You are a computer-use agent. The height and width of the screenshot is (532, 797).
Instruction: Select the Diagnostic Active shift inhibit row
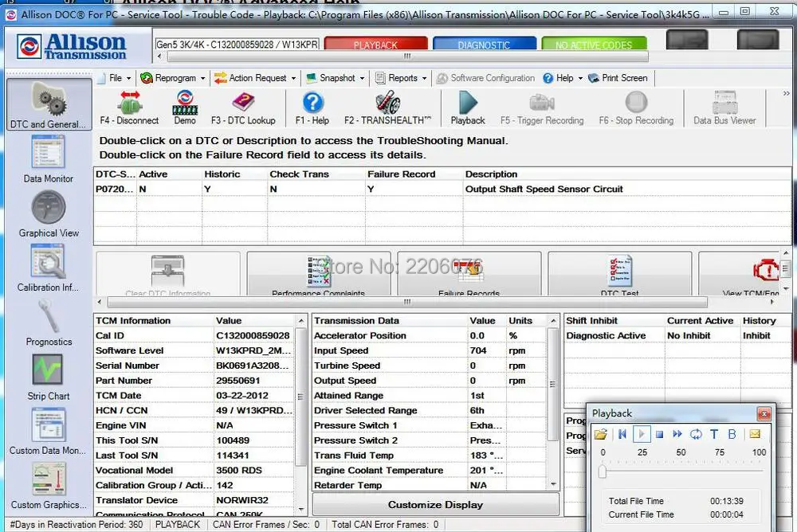pyautogui.click(x=677, y=336)
